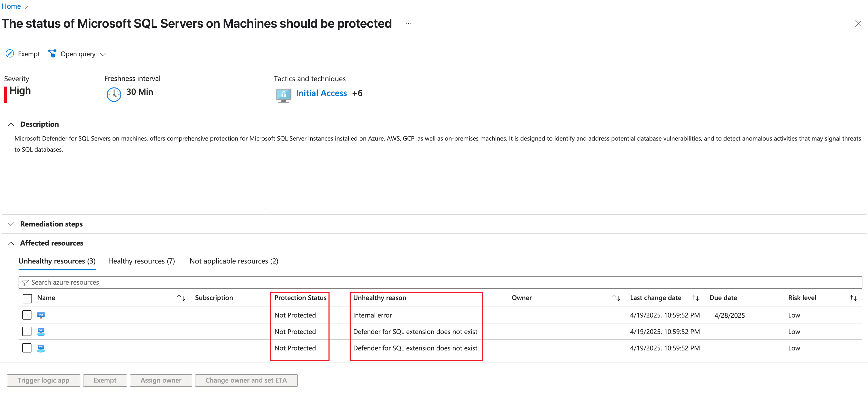868x393 pixels.
Task: Click the filter icon in search box
Action: pyautogui.click(x=25, y=283)
